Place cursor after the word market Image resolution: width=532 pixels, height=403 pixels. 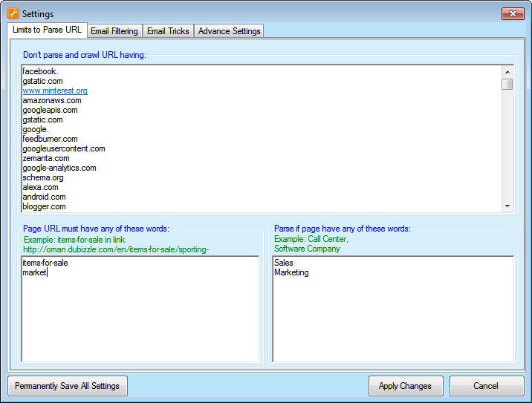pos(48,272)
